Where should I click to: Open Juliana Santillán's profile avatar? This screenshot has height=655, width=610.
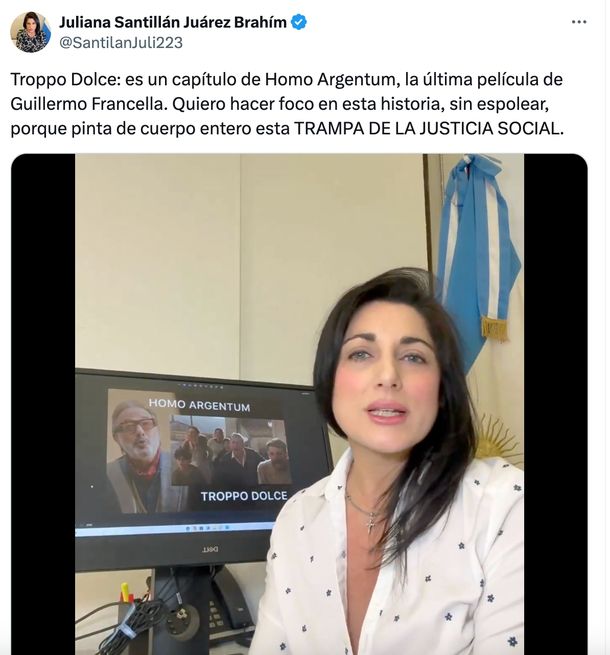[x=30, y=32]
